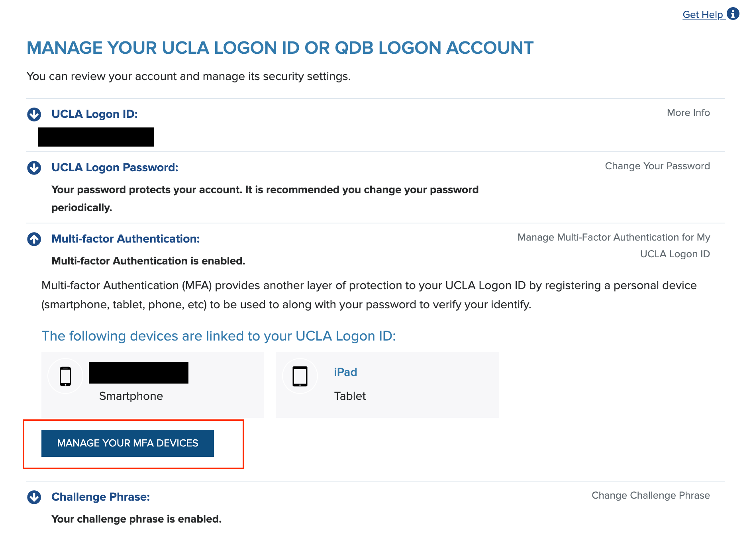Expand the UCLA Logon Password arrow icon
This screenshot has height=560, width=753.
pos(34,168)
